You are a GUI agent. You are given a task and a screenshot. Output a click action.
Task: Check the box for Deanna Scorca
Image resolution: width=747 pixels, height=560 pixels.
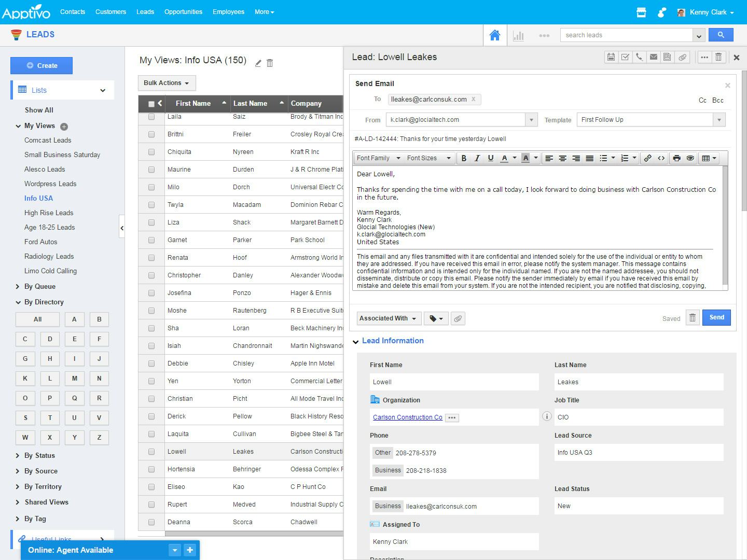(x=151, y=522)
